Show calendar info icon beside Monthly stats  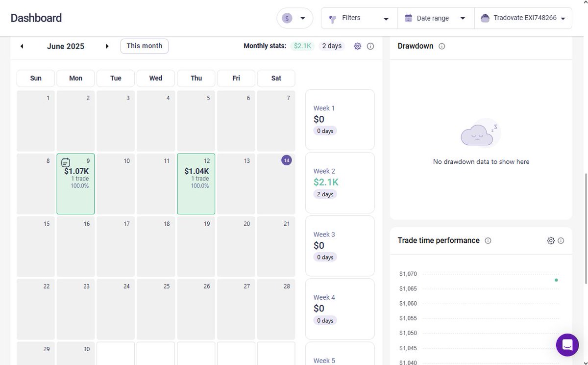tap(370, 46)
